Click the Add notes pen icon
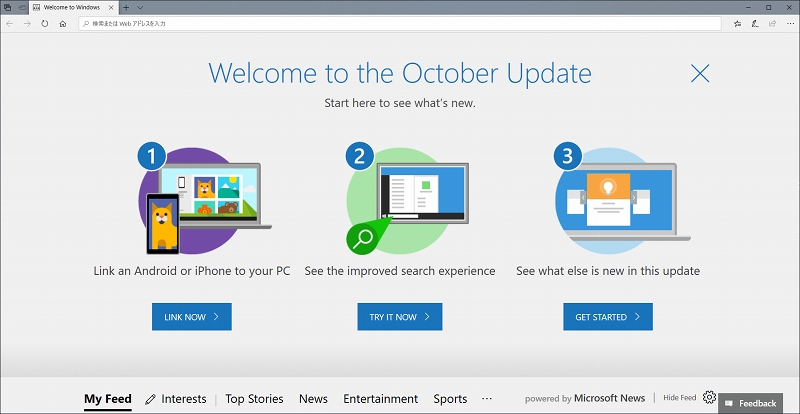Image resolution: width=800 pixels, height=414 pixels. click(x=755, y=23)
